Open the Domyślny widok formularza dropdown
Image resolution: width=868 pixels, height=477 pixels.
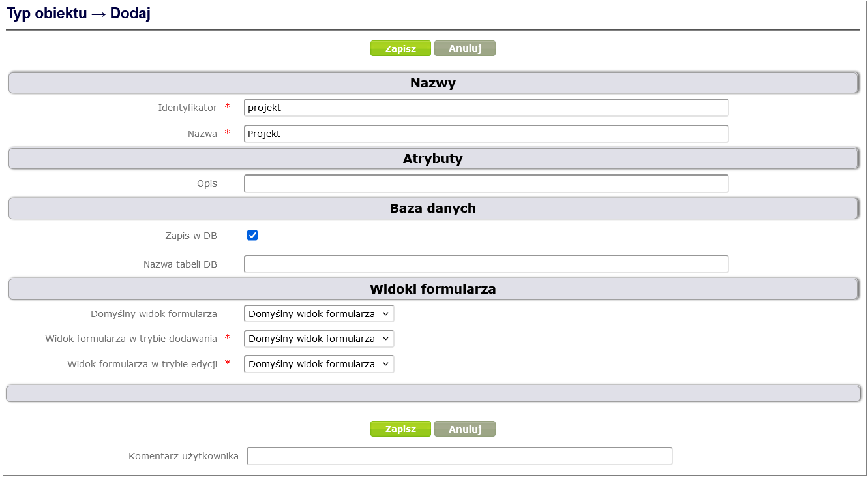pyautogui.click(x=319, y=314)
